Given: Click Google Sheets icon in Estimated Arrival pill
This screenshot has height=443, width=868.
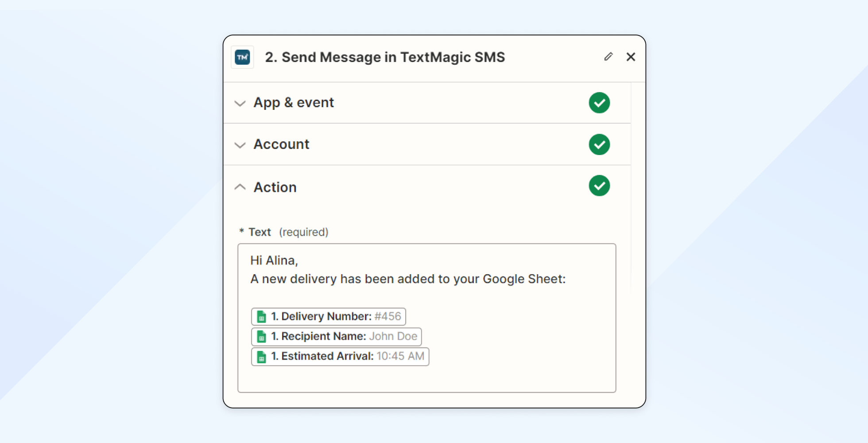Looking at the screenshot, I should (261, 357).
